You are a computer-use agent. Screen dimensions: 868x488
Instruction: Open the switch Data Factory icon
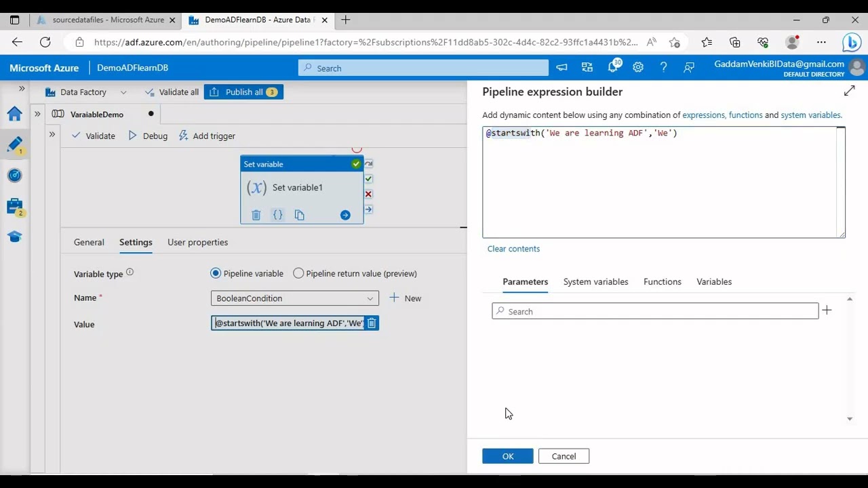[x=587, y=67]
